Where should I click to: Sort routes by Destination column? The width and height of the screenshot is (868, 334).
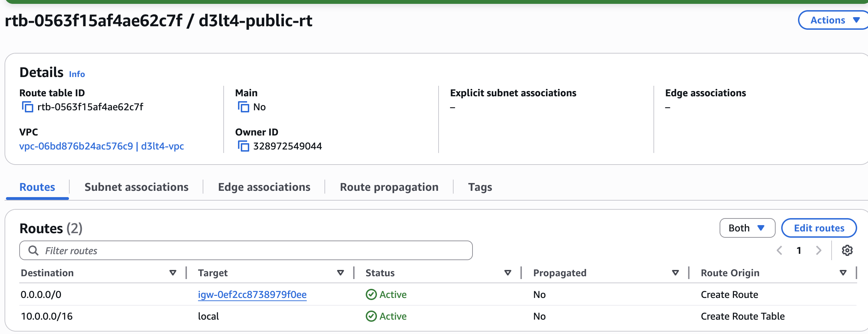[x=173, y=273]
